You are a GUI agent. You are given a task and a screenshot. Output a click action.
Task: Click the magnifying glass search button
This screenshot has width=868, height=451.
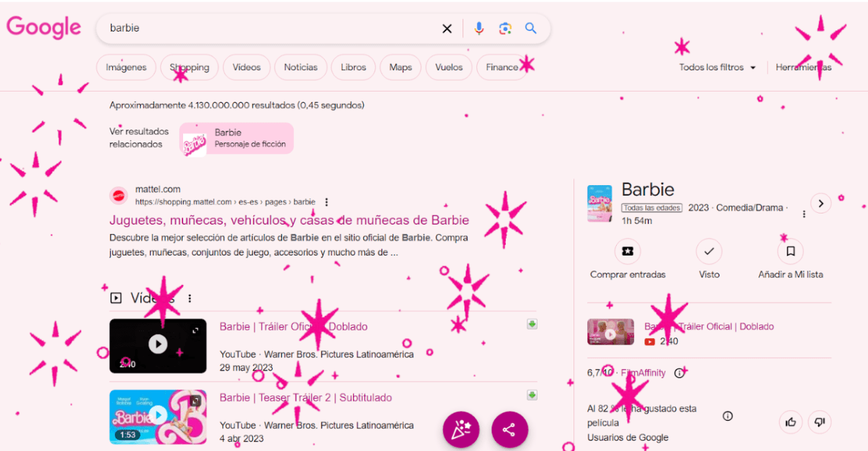click(x=531, y=28)
